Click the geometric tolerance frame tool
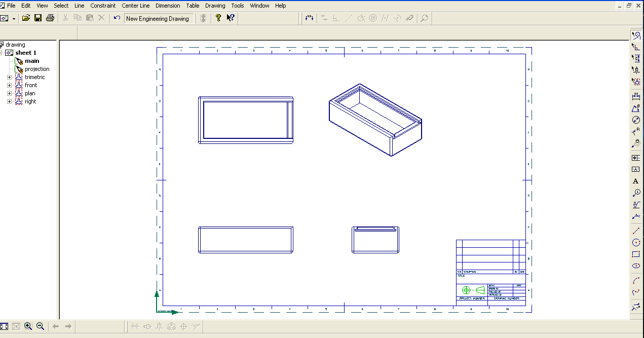Image resolution: width=644 pixels, height=338 pixels. click(x=636, y=158)
